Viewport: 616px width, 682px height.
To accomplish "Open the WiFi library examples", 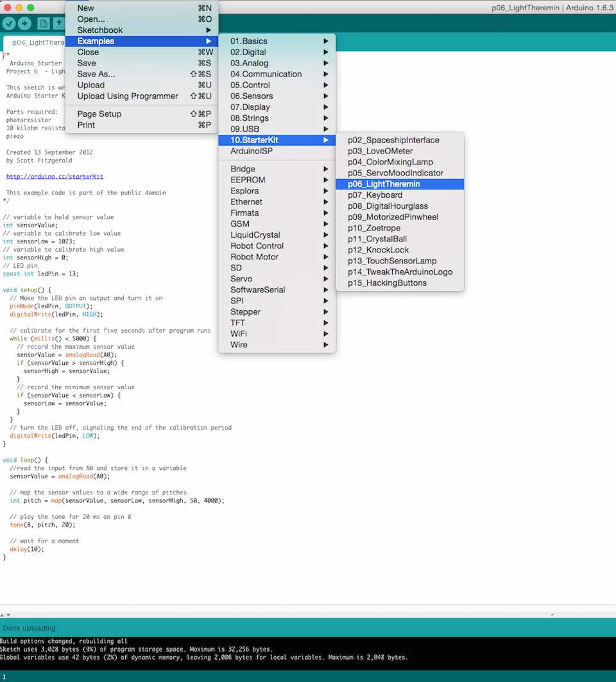I will click(277, 333).
